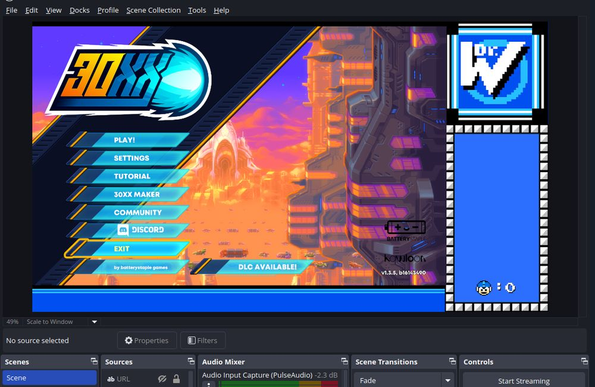Click the 49% preview zoom value
Viewport: 595px width, 387px height.
[x=12, y=322]
